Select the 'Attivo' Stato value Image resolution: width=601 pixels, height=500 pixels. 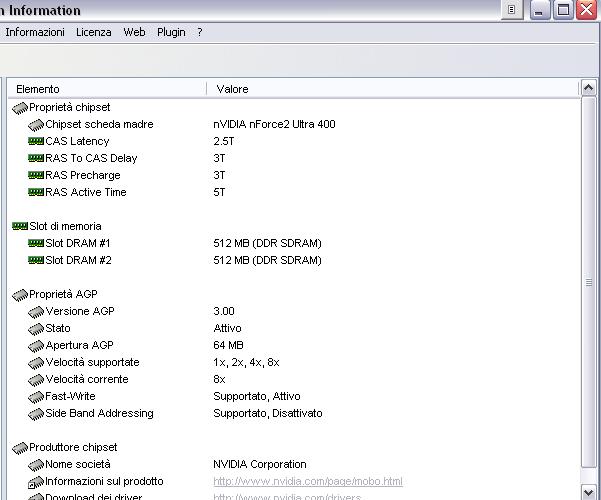pos(227,328)
